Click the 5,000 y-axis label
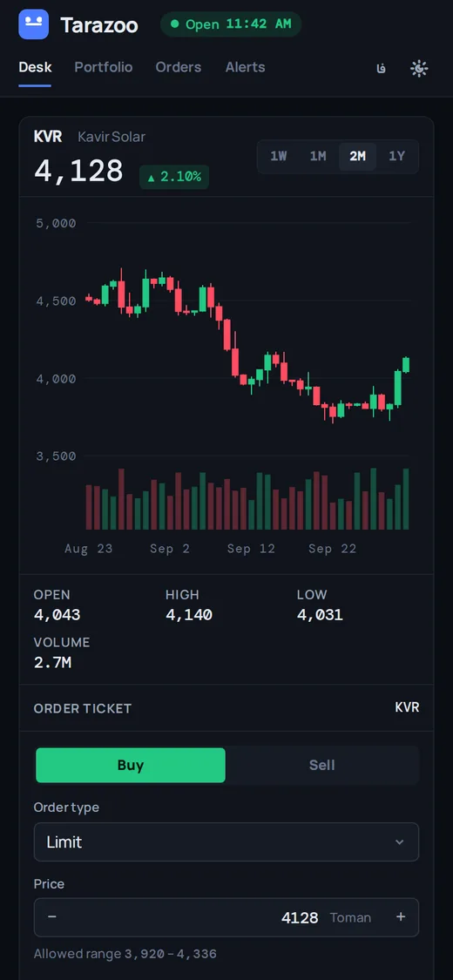This screenshot has height=980, width=453. 57,223
